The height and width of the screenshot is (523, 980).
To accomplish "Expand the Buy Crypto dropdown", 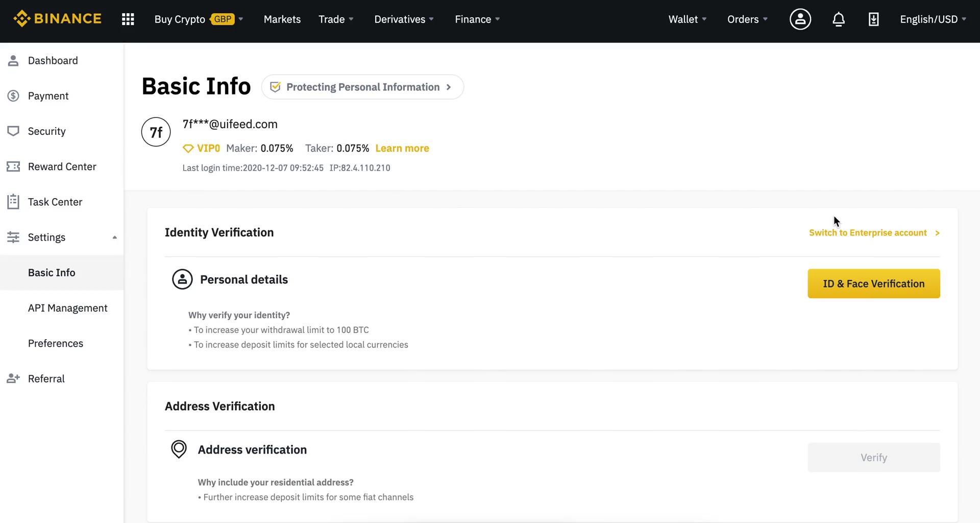I will point(199,19).
